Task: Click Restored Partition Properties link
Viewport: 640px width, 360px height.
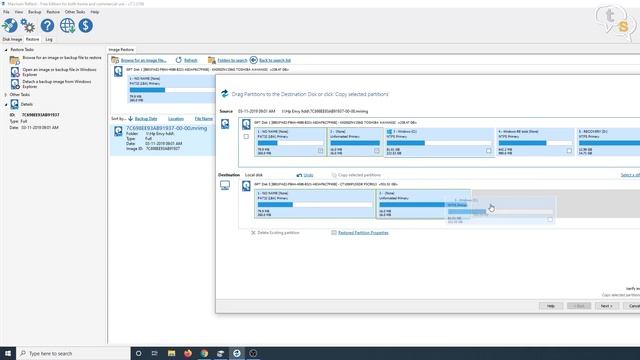Action: point(363,233)
